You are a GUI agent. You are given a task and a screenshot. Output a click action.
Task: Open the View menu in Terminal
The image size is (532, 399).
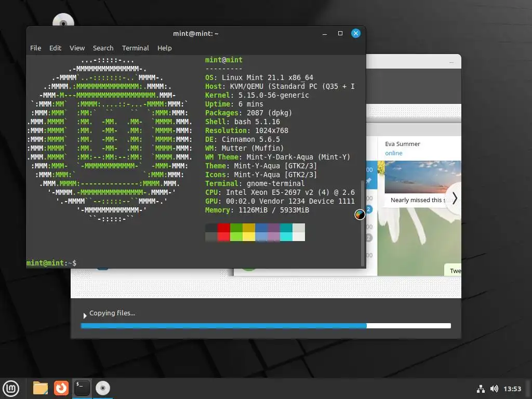77,48
